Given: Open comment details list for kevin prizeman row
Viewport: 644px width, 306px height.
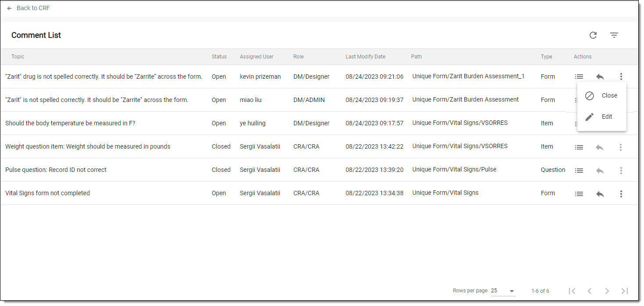Looking at the screenshot, I should [x=579, y=76].
